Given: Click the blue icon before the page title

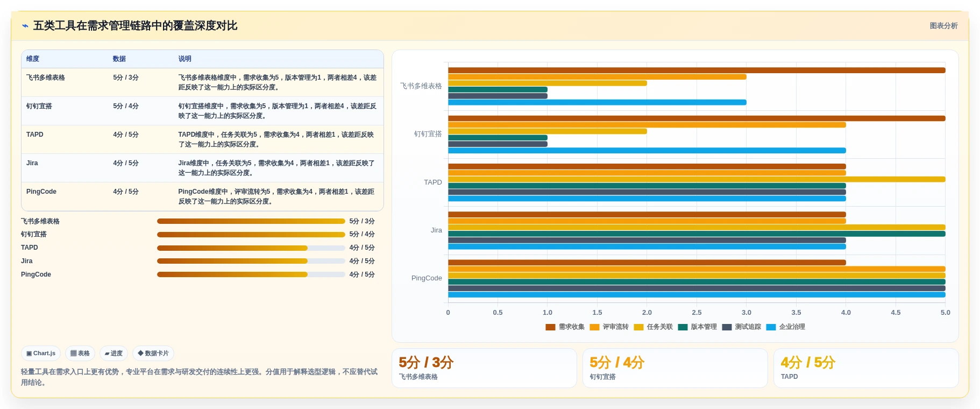Looking at the screenshot, I should point(25,26).
